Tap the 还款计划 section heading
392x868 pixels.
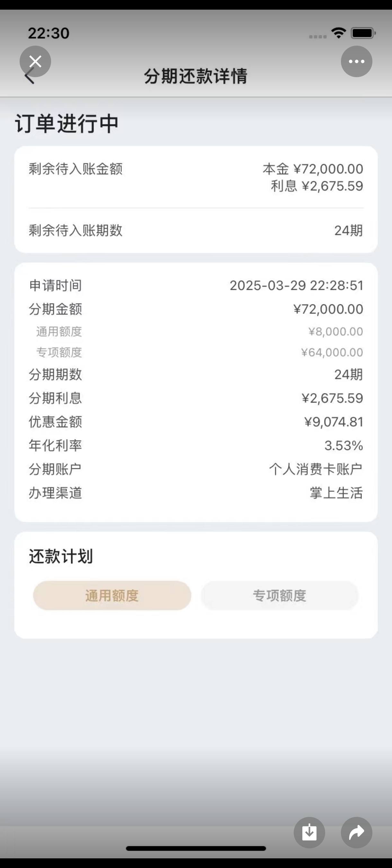pyautogui.click(x=61, y=556)
